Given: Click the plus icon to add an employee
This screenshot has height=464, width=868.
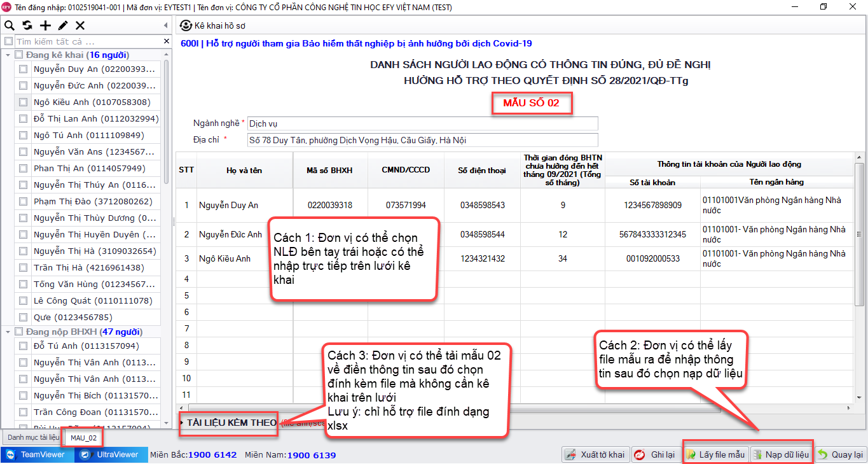Looking at the screenshot, I should 45,25.
